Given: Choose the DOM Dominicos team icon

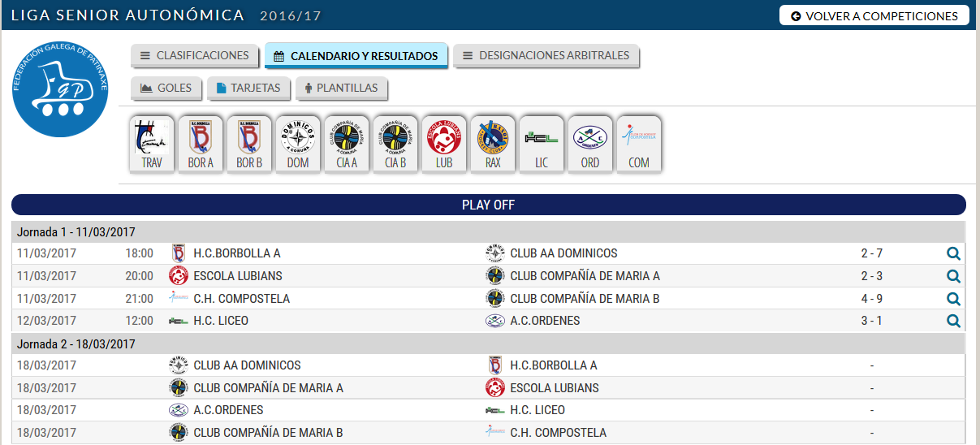Looking at the screenshot, I should 298,145.
